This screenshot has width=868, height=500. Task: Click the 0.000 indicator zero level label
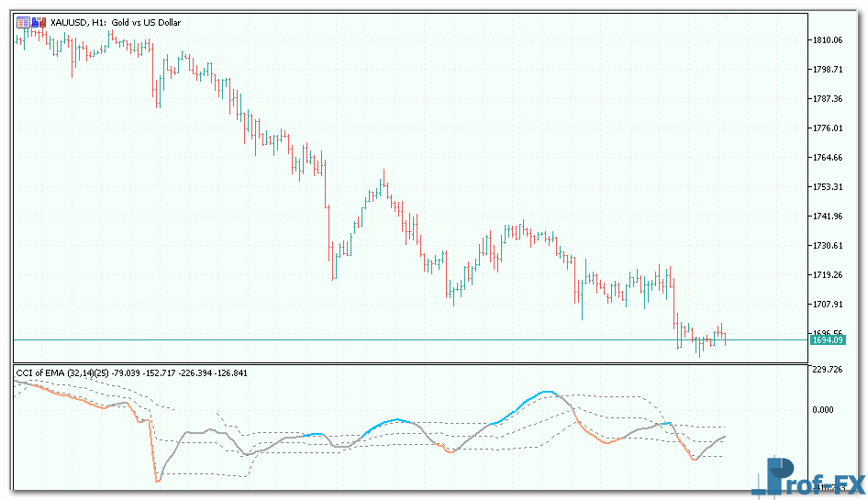coord(824,410)
